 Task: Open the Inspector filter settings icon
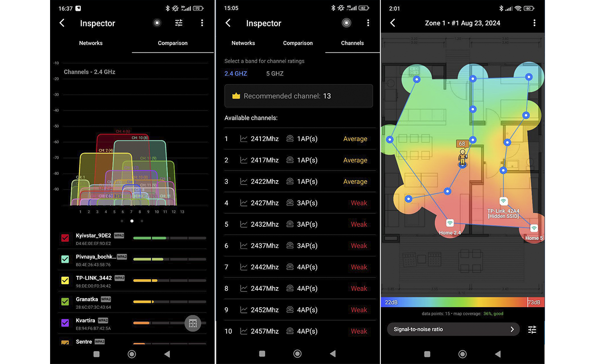tap(179, 23)
